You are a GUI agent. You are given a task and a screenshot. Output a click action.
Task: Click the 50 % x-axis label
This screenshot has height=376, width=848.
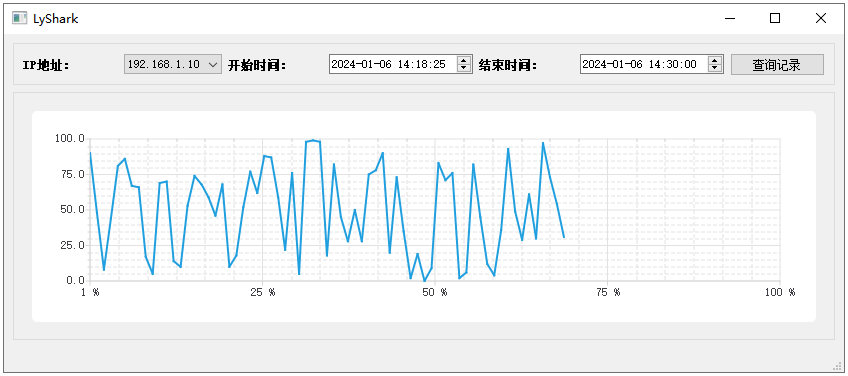tap(435, 293)
